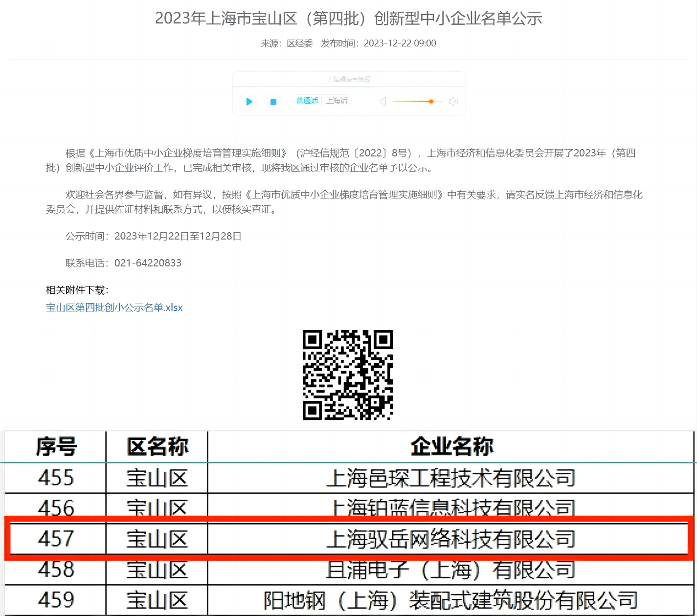Screen dimensions: 697x616
Task: Click the loud speaker icon
Action: pyautogui.click(x=453, y=101)
